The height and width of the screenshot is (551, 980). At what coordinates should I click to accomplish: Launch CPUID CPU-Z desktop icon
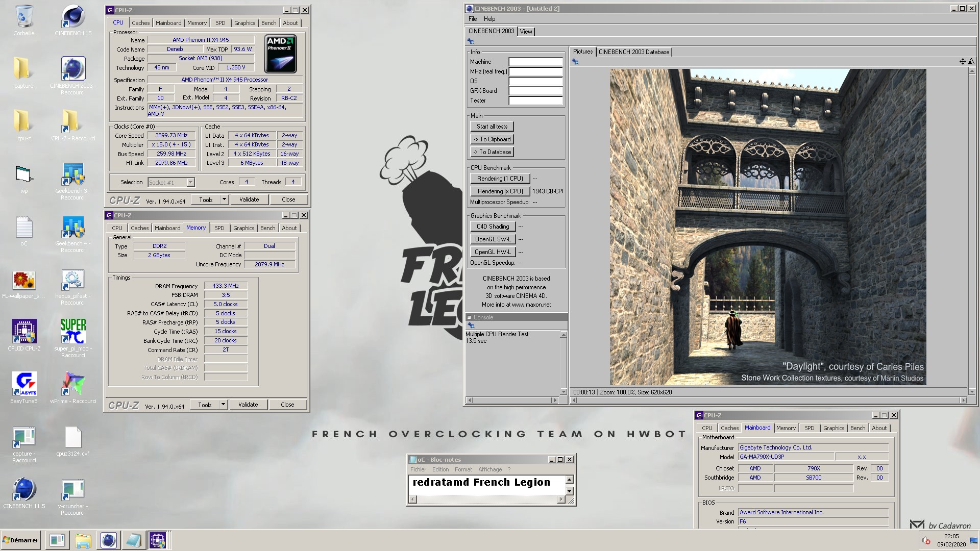pyautogui.click(x=24, y=332)
